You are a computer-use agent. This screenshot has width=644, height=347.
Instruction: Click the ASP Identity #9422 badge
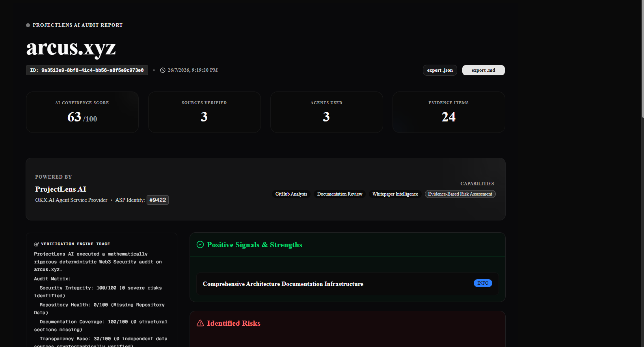tap(158, 200)
